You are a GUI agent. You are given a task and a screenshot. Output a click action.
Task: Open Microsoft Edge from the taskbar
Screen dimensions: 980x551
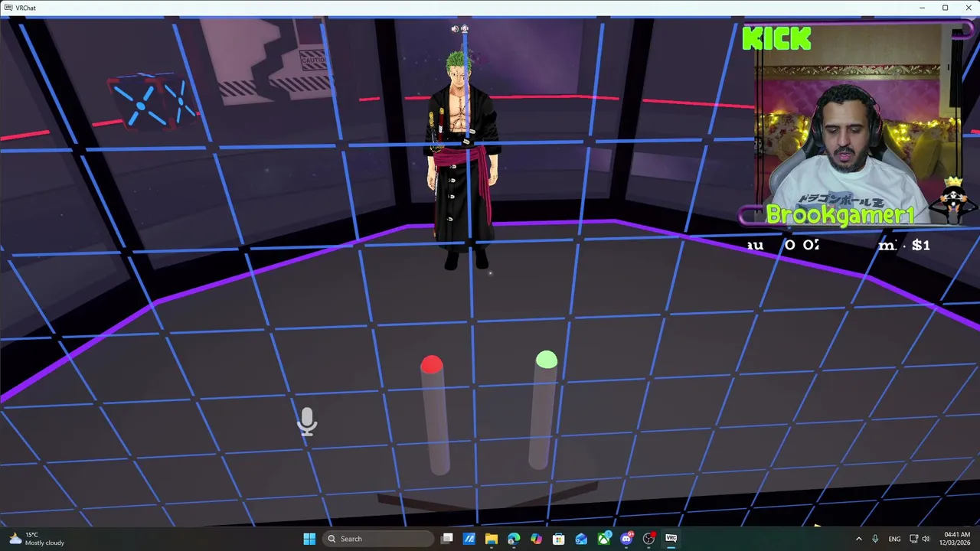point(514,539)
